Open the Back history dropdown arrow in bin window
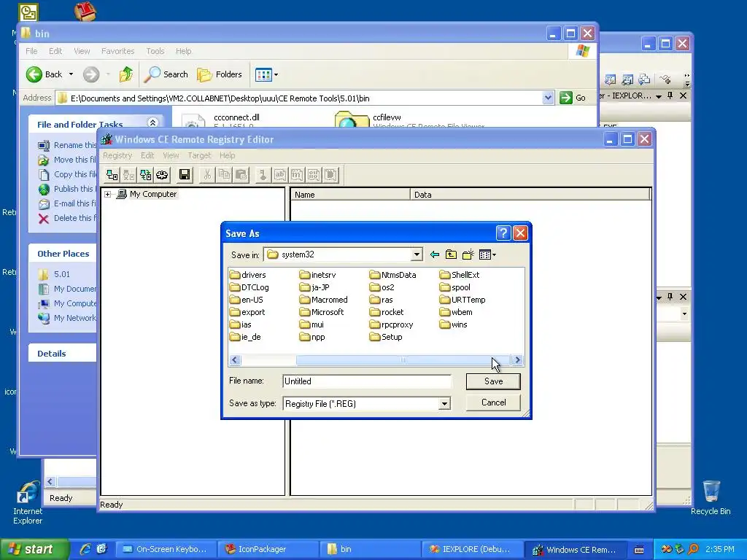The image size is (747, 560). pos(71,74)
